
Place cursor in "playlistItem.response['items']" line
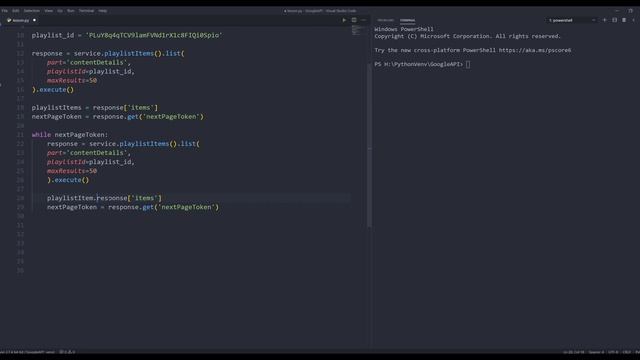click(x=104, y=198)
